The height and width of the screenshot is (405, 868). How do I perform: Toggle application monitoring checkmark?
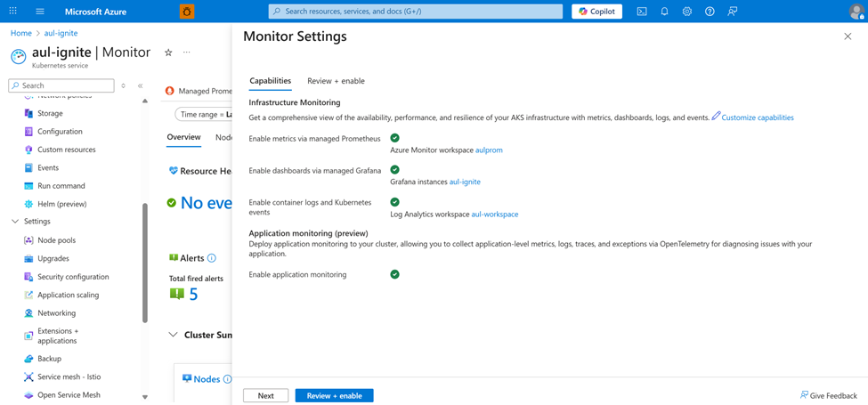(394, 274)
